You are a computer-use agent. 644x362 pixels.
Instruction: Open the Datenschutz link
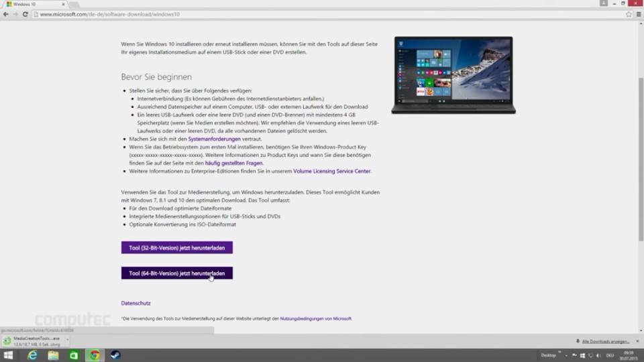[136, 303]
